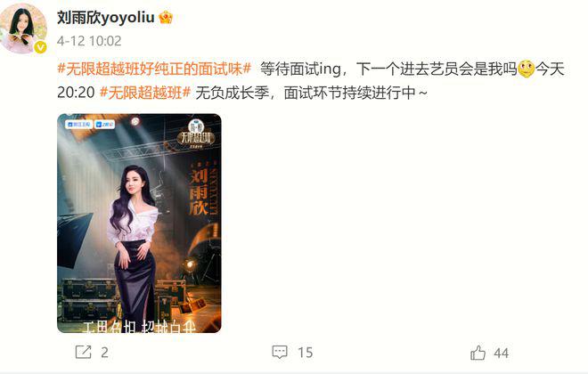The image size is (588, 374).
Task: Open comments via the speech bubble icon
Action: point(280,353)
